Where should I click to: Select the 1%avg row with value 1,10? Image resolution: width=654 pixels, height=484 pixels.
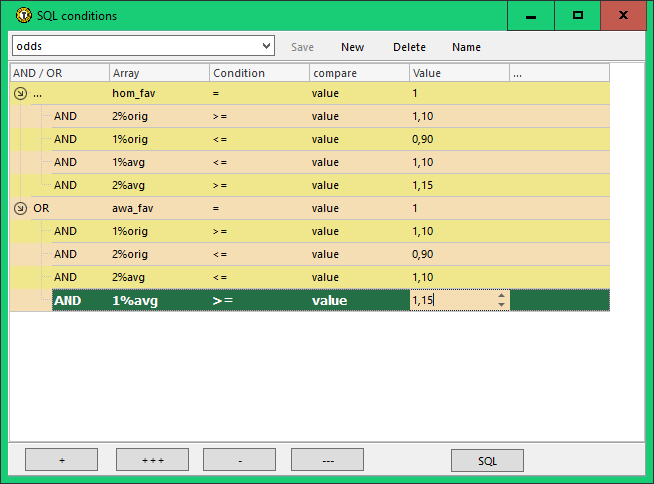pyautogui.click(x=130, y=162)
